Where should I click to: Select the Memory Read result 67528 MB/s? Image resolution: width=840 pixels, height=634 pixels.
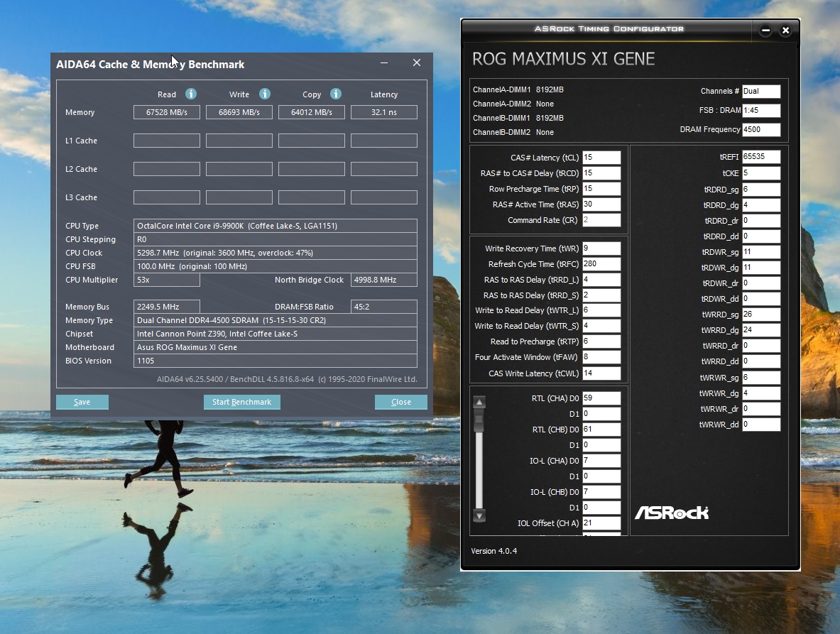click(167, 112)
